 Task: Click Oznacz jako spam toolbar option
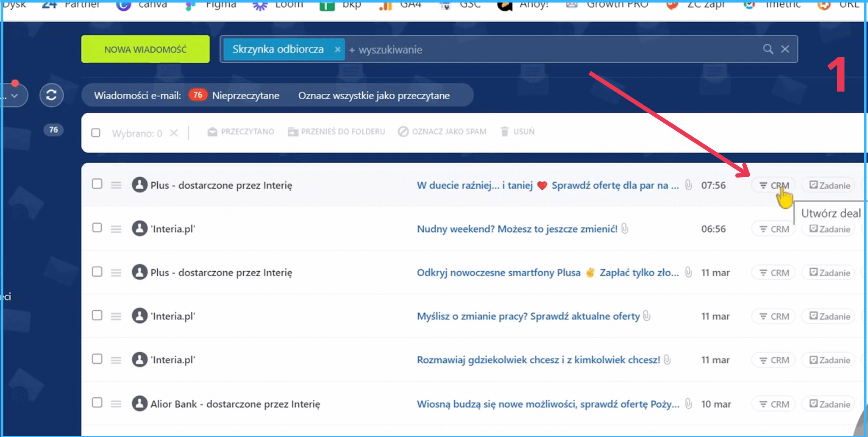442,132
